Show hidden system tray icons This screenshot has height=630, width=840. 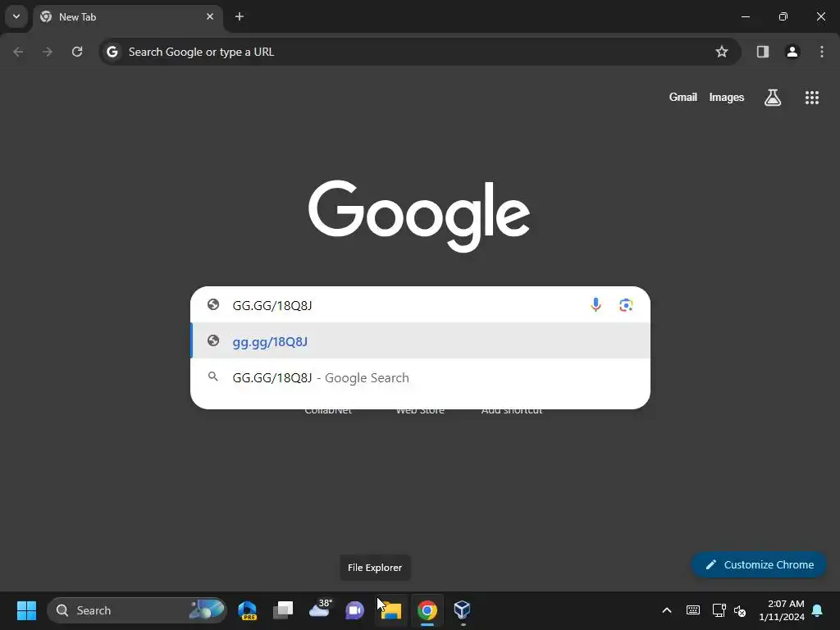667,610
